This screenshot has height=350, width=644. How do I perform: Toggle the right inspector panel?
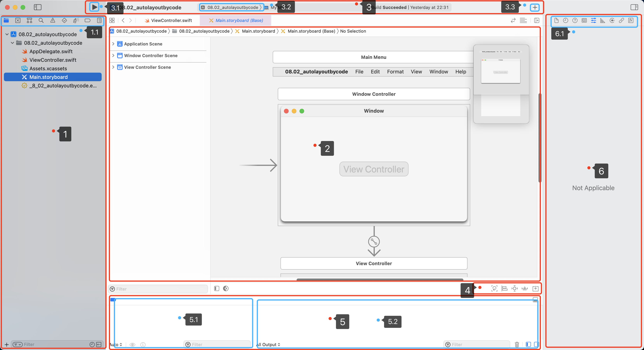[634, 7]
